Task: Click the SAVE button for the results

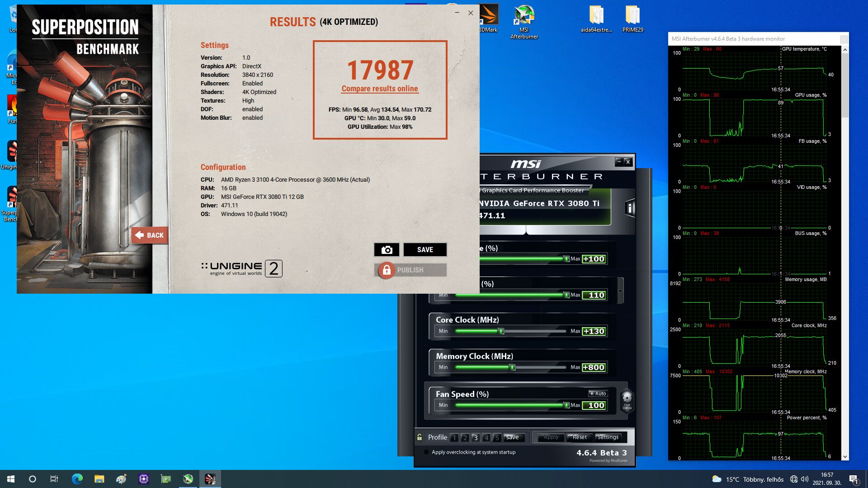Action: (425, 250)
